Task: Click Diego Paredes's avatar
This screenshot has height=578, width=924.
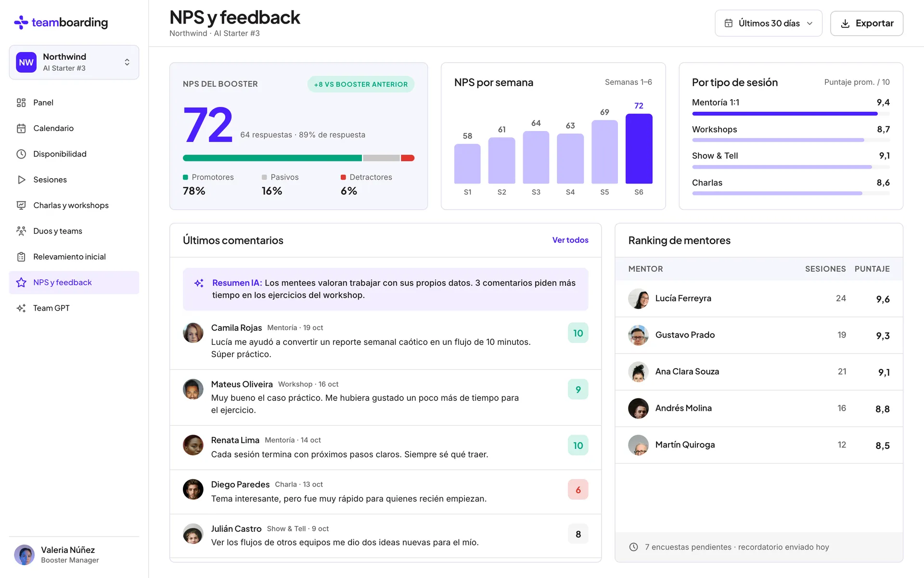Action: pos(193,489)
